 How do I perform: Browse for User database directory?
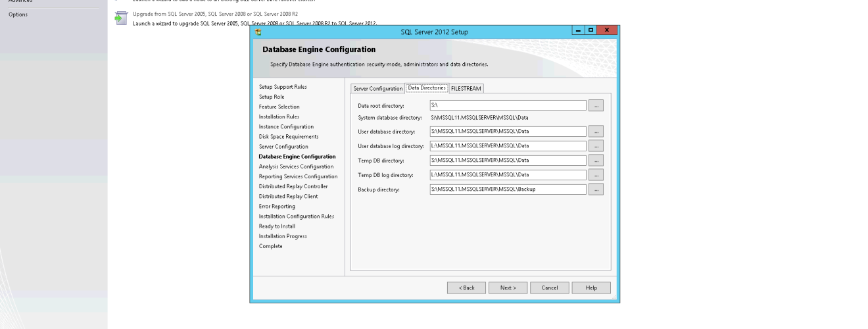(x=596, y=132)
